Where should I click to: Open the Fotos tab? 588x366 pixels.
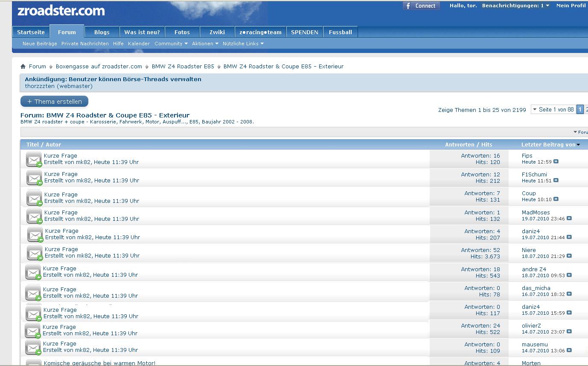(x=182, y=32)
